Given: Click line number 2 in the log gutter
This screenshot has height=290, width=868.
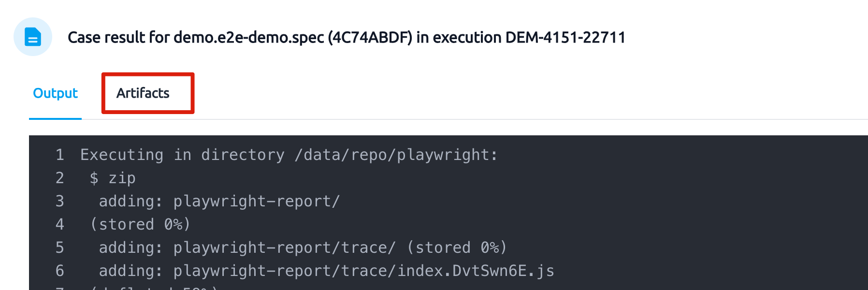Looking at the screenshot, I should [x=60, y=178].
